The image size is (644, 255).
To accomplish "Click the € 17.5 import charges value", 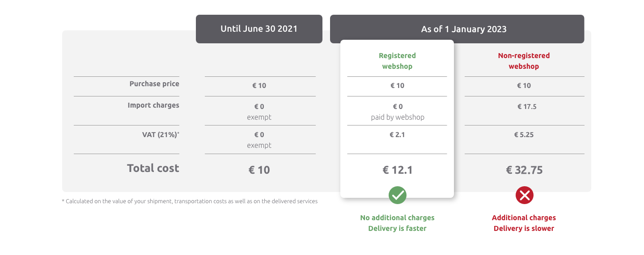I will pos(527,107).
